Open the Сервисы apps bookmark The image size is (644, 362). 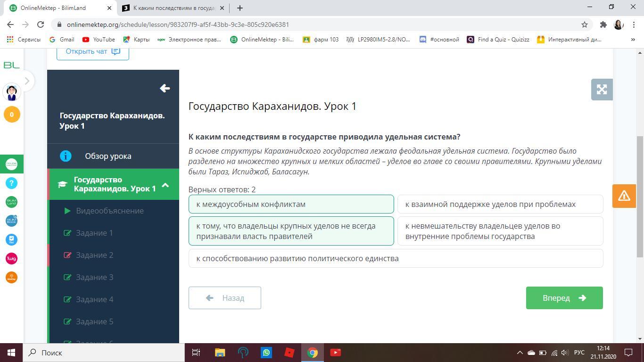[24, 40]
